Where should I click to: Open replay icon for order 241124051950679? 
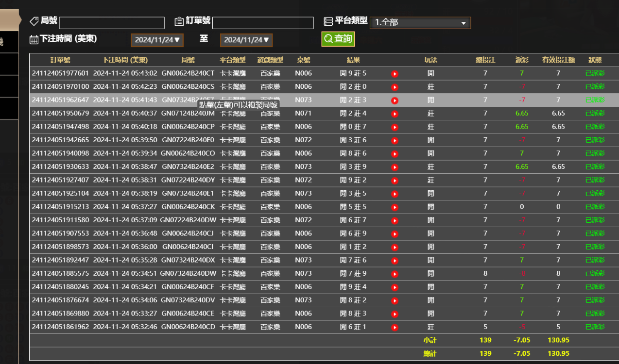coord(395,114)
